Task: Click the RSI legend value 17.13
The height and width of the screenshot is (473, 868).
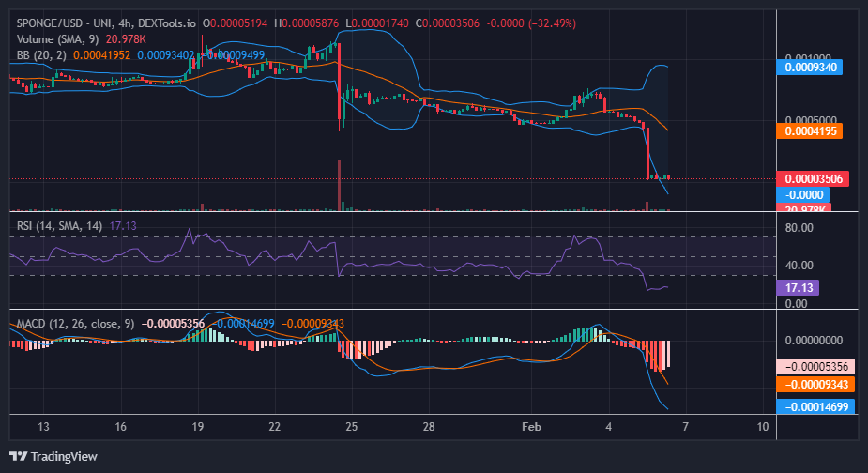Action: point(123,226)
